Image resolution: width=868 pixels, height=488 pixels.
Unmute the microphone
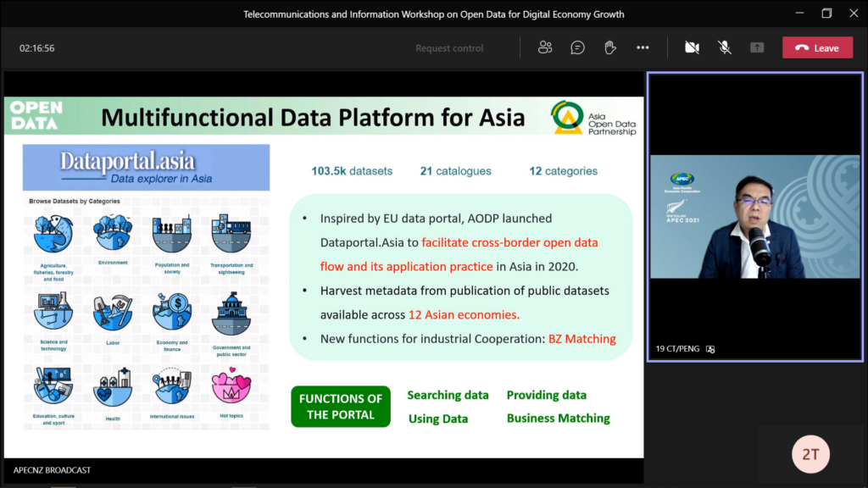[x=725, y=48]
